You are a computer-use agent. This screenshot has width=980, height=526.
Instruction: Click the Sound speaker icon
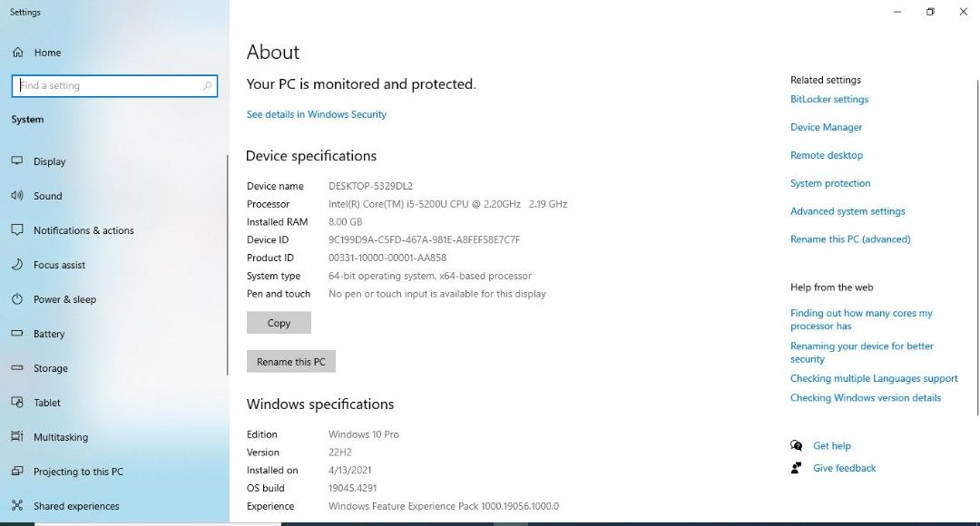point(17,196)
